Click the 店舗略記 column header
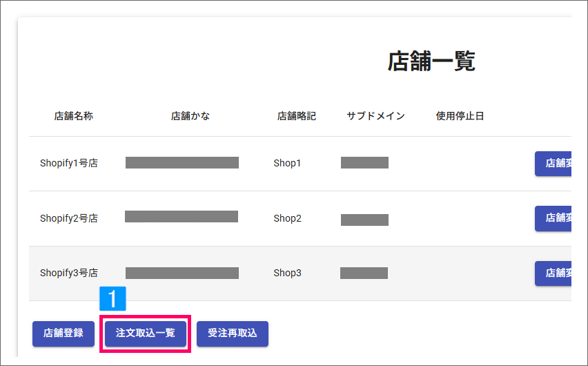This screenshot has height=366, width=588. click(297, 116)
